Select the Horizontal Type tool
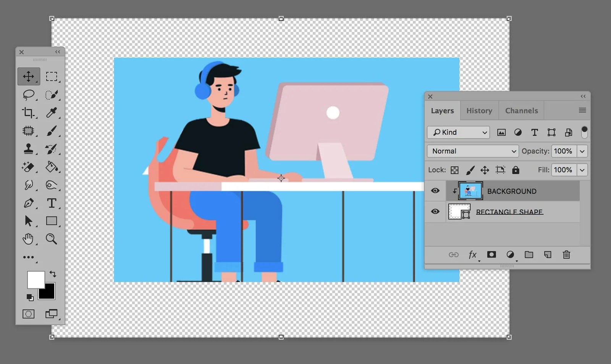 [x=53, y=203]
